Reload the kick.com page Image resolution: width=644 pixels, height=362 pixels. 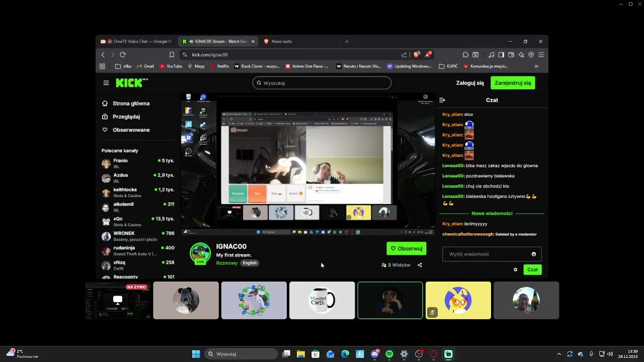[123, 55]
